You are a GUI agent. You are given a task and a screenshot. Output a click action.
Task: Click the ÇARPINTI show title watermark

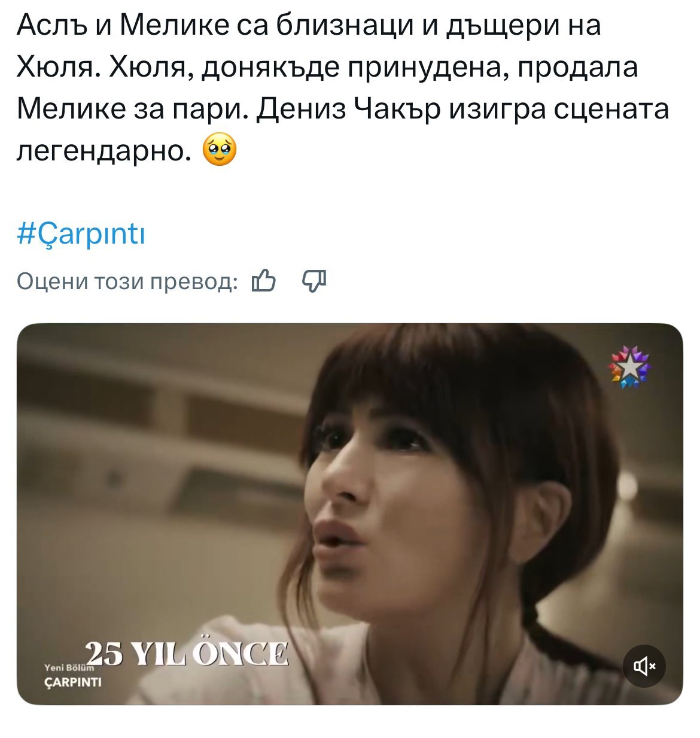coord(74,682)
